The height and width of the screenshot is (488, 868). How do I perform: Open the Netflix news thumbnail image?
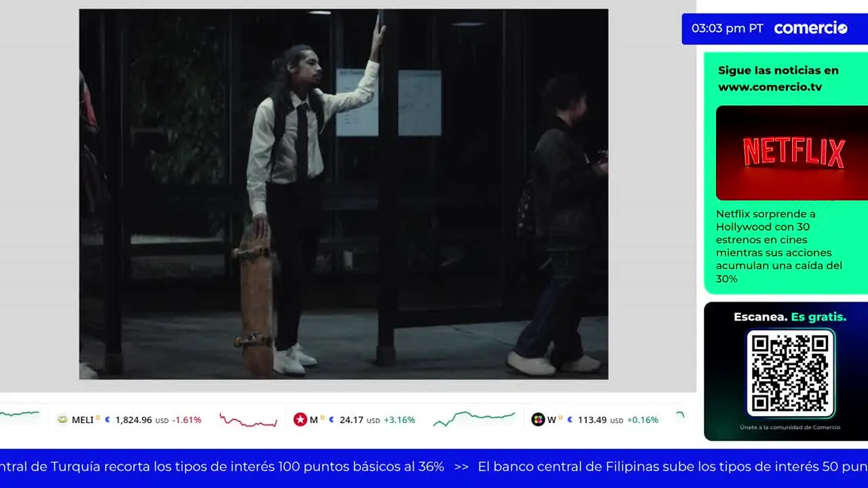[792, 152]
